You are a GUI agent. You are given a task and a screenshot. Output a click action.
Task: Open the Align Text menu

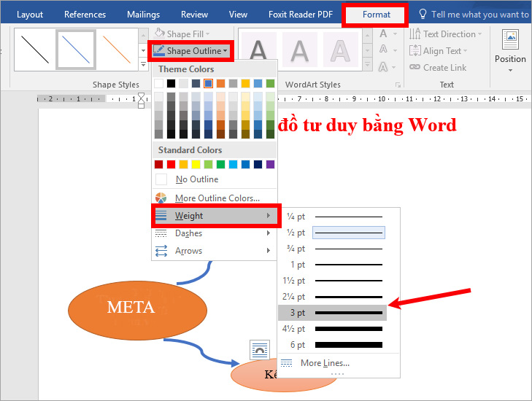pos(442,51)
